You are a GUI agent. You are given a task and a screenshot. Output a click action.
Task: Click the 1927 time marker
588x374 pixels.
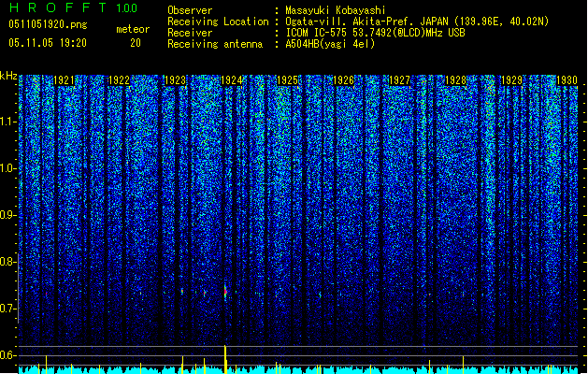[400, 80]
